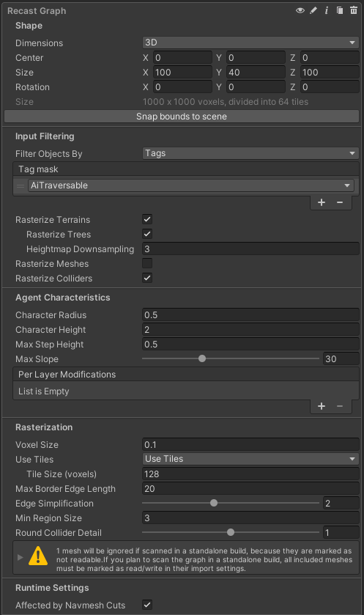364x615 pixels.
Task: Open the Filter Objects By dropdown
Action: [250, 153]
